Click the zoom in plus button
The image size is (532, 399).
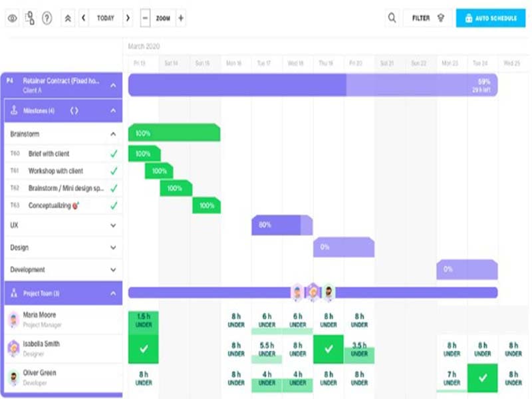click(x=180, y=17)
